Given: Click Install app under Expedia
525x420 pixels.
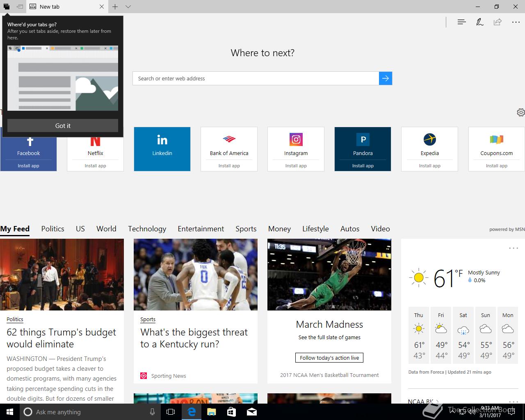Looking at the screenshot, I should tap(430, 166).
